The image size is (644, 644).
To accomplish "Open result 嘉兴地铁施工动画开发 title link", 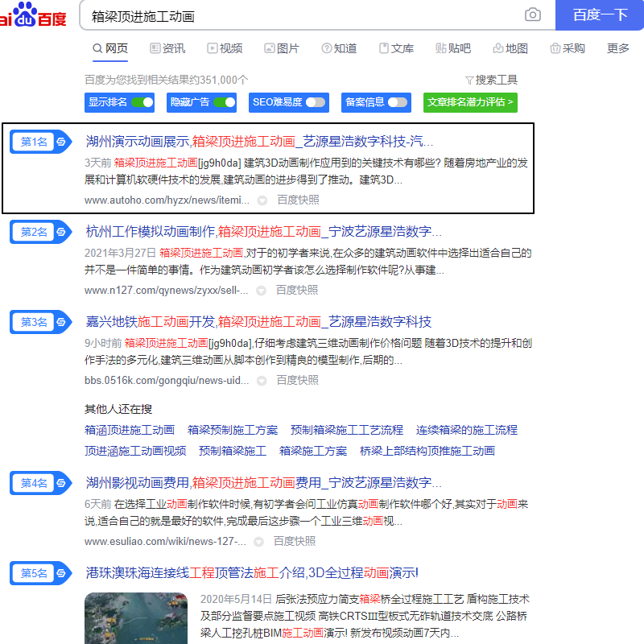I will 258,321.
